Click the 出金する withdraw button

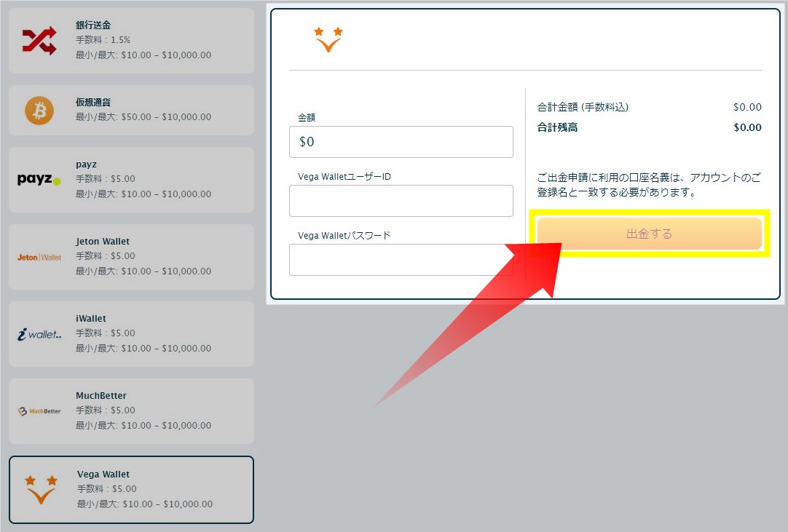tap(650, 234)
